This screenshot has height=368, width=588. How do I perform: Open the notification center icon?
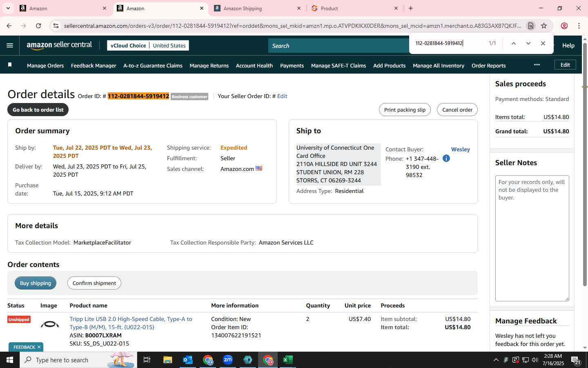576,360
